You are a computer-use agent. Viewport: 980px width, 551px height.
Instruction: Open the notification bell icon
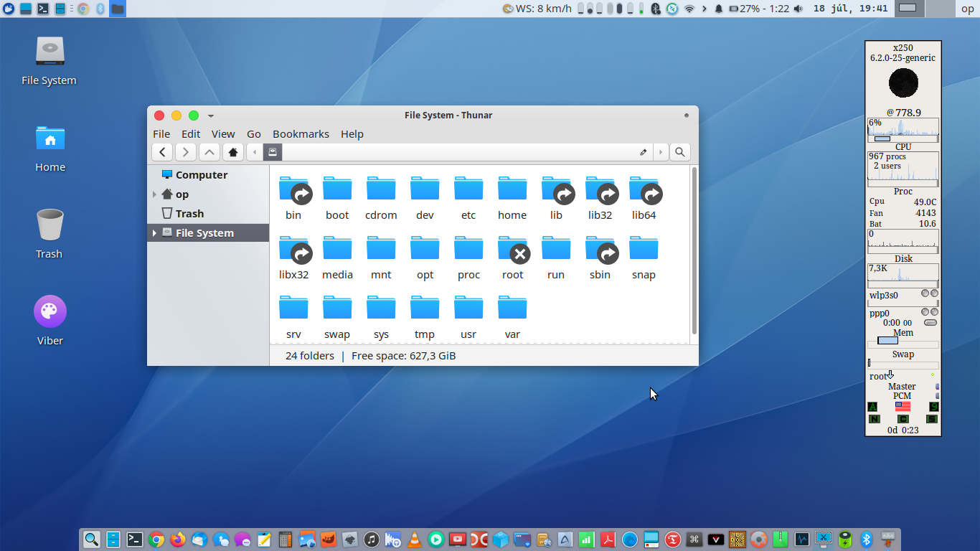click(719, 9)
